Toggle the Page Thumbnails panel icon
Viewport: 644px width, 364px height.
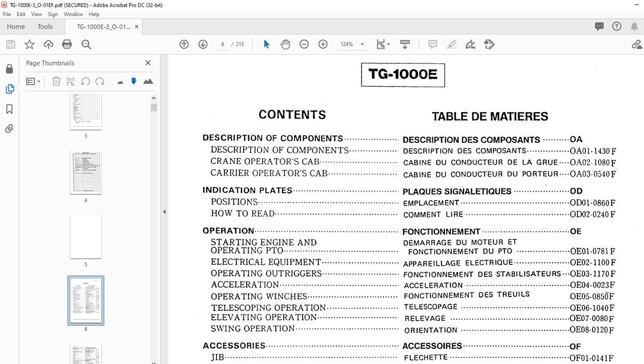pyautogui.click(x=9, y=89)
